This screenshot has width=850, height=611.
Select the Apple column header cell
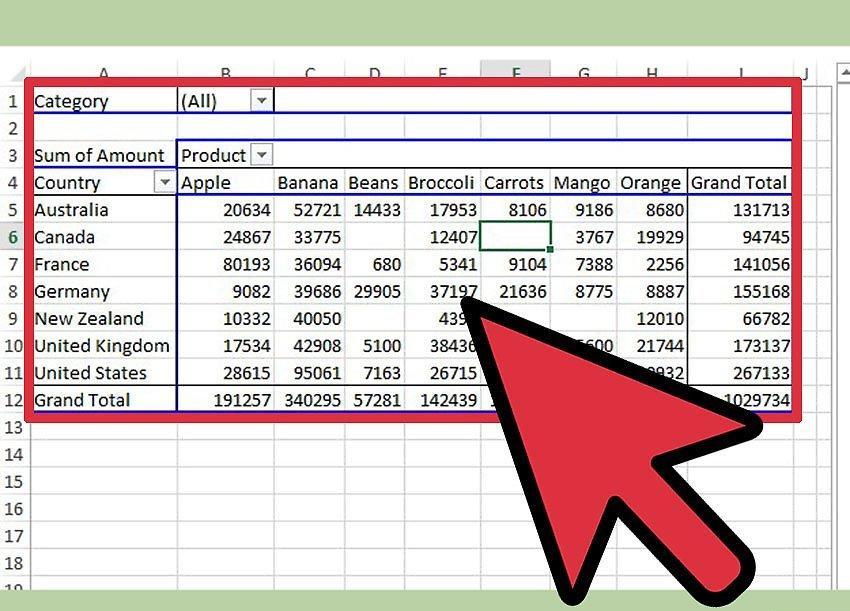coord(226,183)
